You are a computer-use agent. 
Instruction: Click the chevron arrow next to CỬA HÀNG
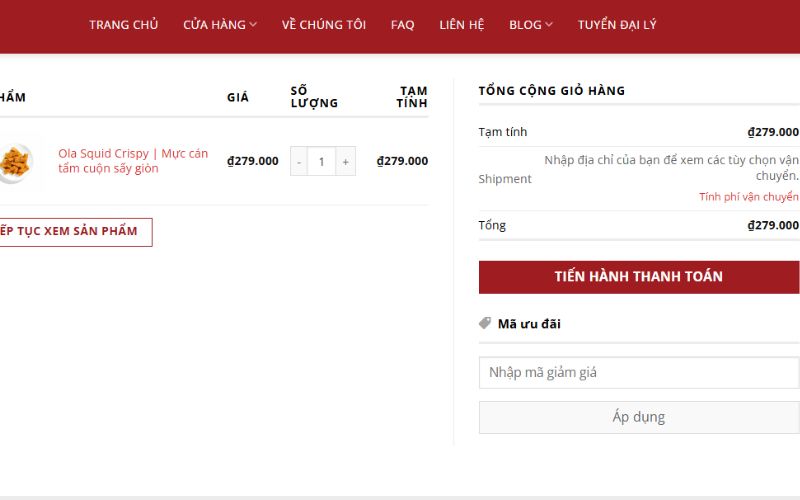click(x=254, y=25)
